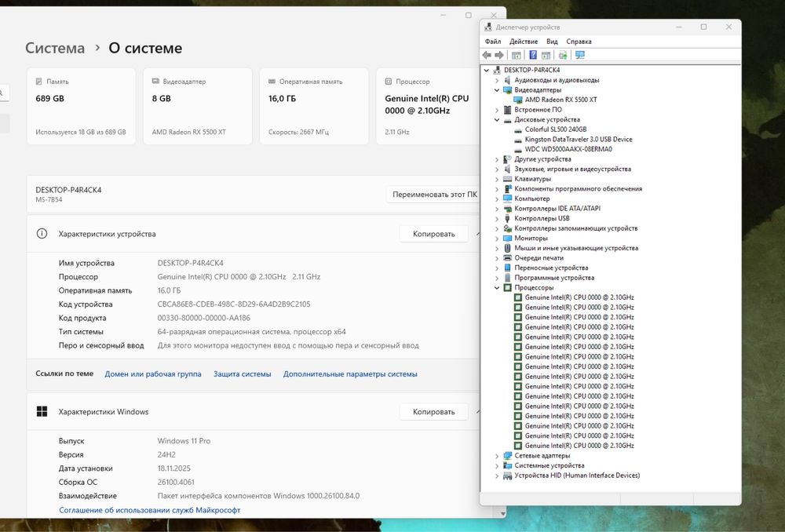Click the computer icon beside DESKTOP-P4R4CK4 root node

tap(497, 70)
